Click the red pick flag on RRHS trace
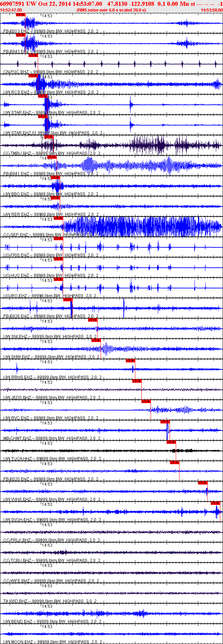The width and height of the screenshot is (223, 644). coord(131,361)
